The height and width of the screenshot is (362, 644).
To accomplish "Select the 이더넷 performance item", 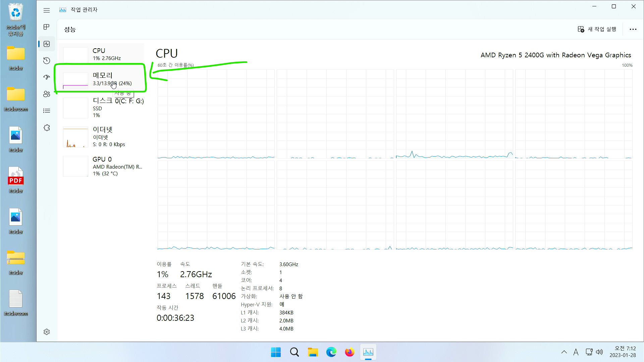I will (102, 137).
